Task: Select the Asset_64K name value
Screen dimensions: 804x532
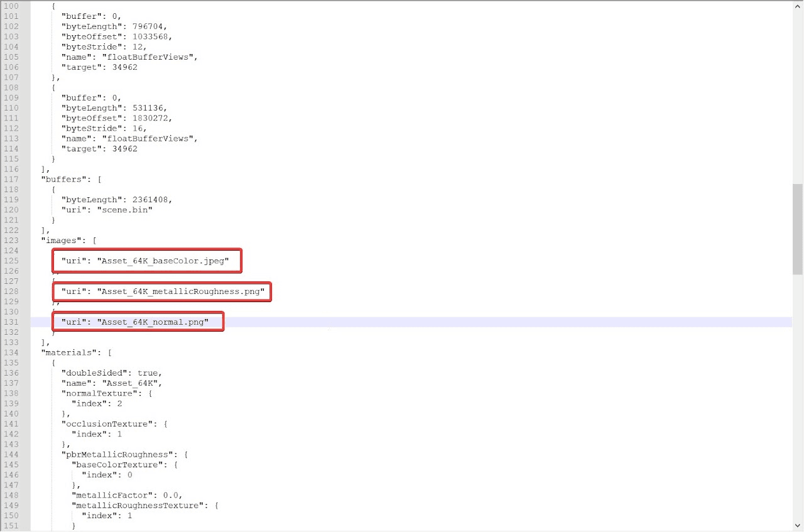Action: tap(131, 383)
